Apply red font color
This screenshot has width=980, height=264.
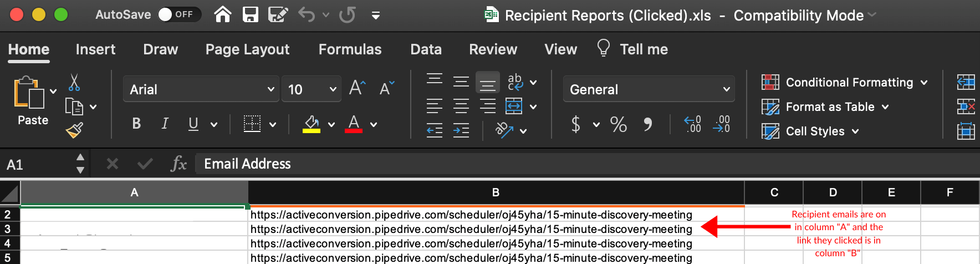(x=354, y=124)
